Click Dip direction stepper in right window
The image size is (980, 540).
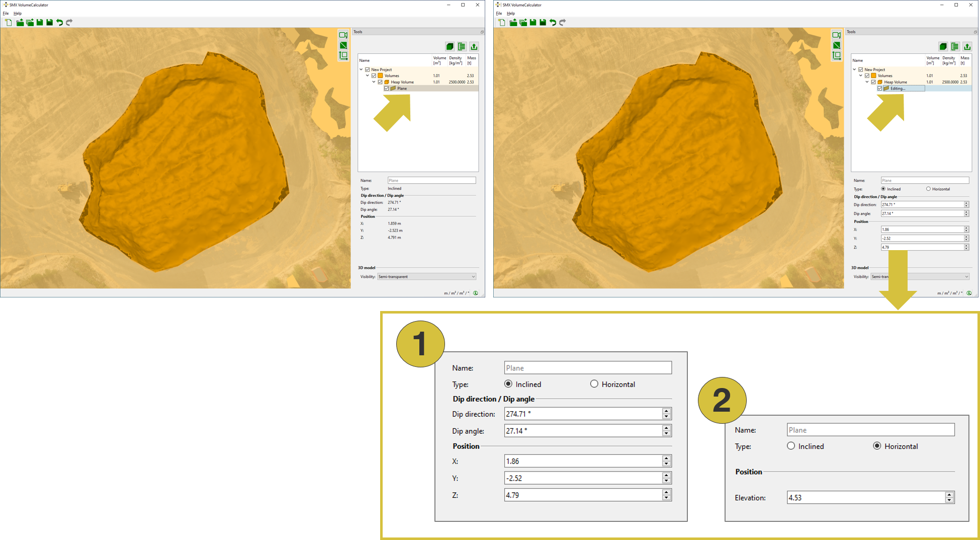tap(966, 204)
